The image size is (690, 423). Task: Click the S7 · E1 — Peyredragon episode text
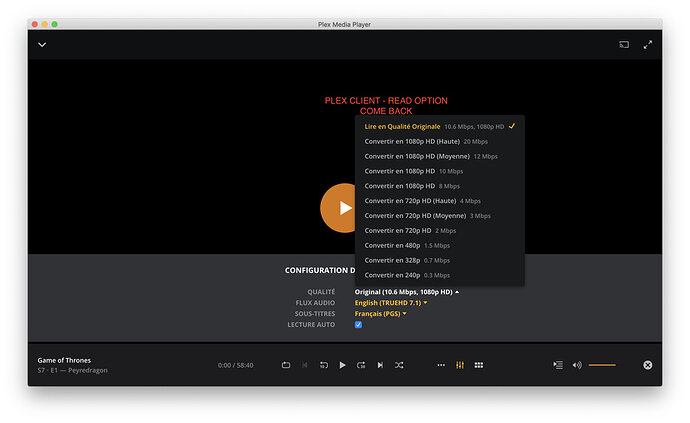[73, 370]
